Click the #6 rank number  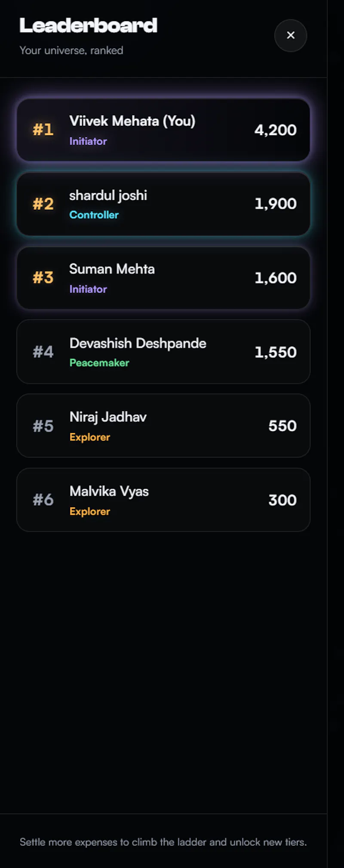(x=43, y=500)
